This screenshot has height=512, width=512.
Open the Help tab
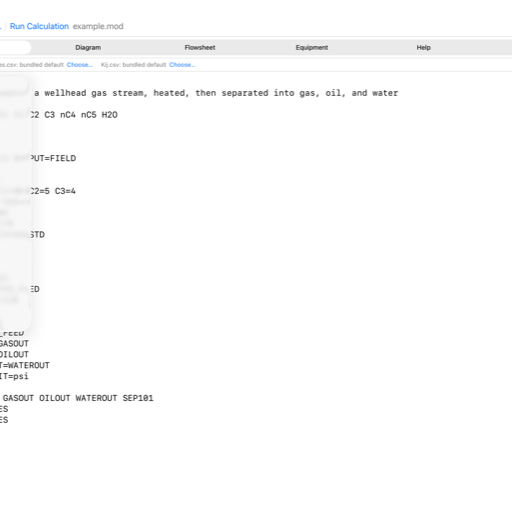(x=423, y=48)
